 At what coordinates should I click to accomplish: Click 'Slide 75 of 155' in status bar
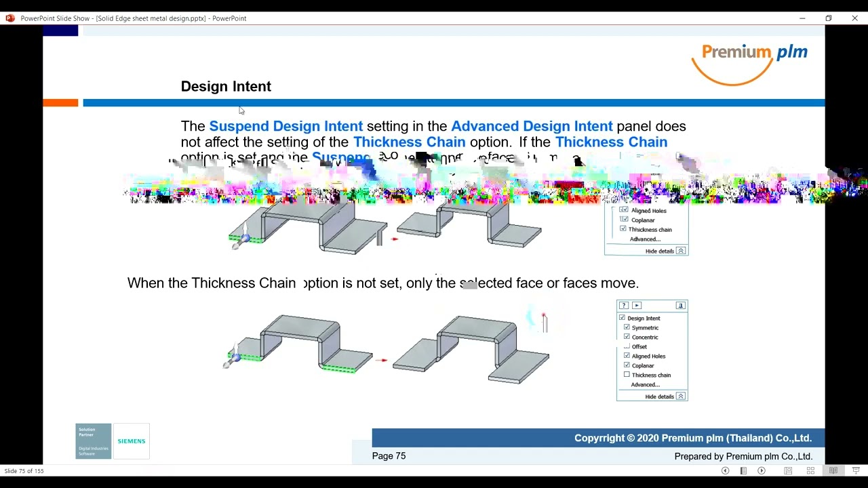24,470
